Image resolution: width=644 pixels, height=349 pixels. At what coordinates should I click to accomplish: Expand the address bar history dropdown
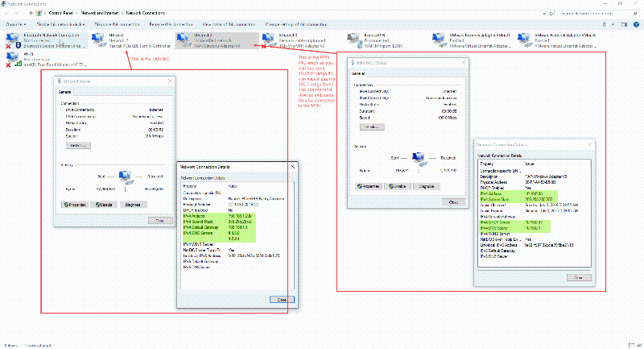(x=544, y=13)
